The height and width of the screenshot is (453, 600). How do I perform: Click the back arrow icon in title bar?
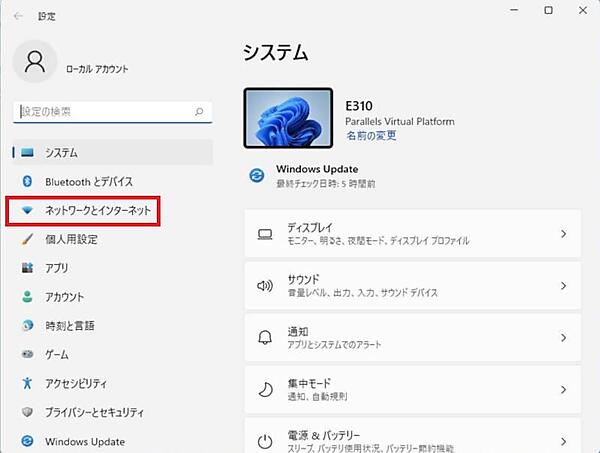(x=18, y=16)
